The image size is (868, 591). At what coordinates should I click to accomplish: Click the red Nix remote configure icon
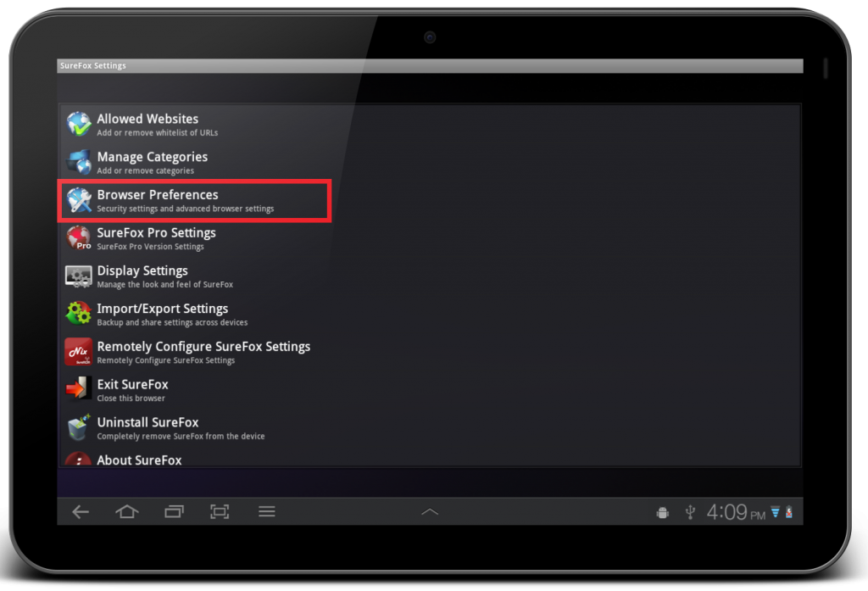coord(79,352)
